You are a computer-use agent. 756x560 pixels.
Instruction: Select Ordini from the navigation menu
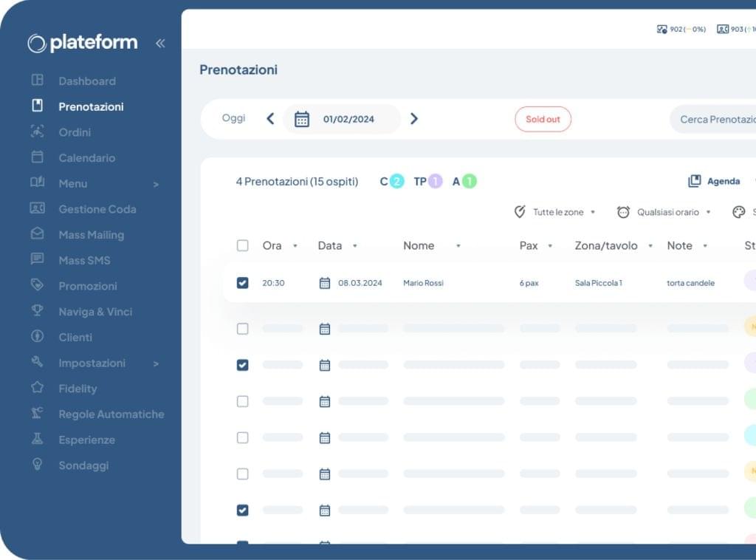pyautogui.click(x=75, y=132)
